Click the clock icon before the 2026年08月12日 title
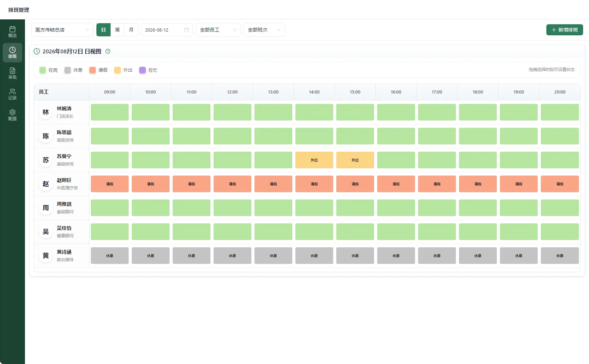 (x=37, y=51)
